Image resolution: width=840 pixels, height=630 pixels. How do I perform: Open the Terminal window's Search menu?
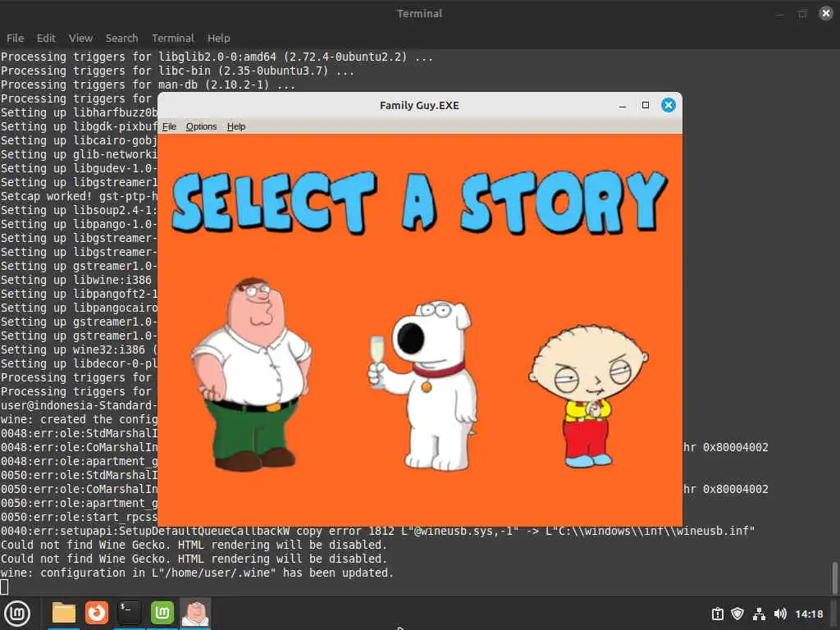[x=121, y=38]
